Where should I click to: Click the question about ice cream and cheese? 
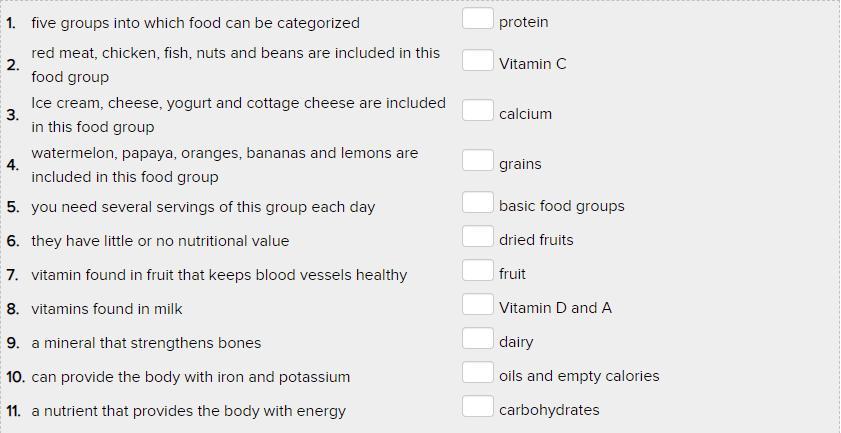tap(238, 115)
